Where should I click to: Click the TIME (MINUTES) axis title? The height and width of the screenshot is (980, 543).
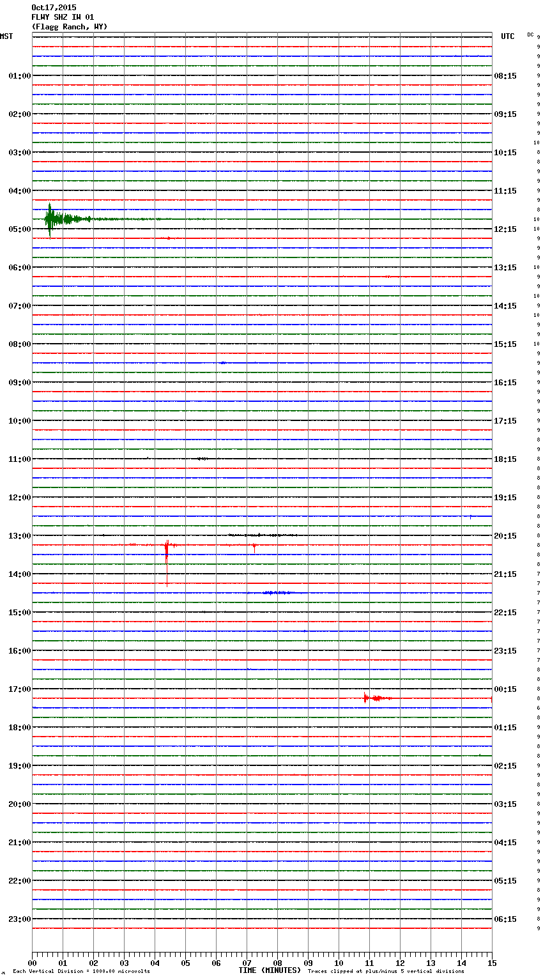pos(270,970)
